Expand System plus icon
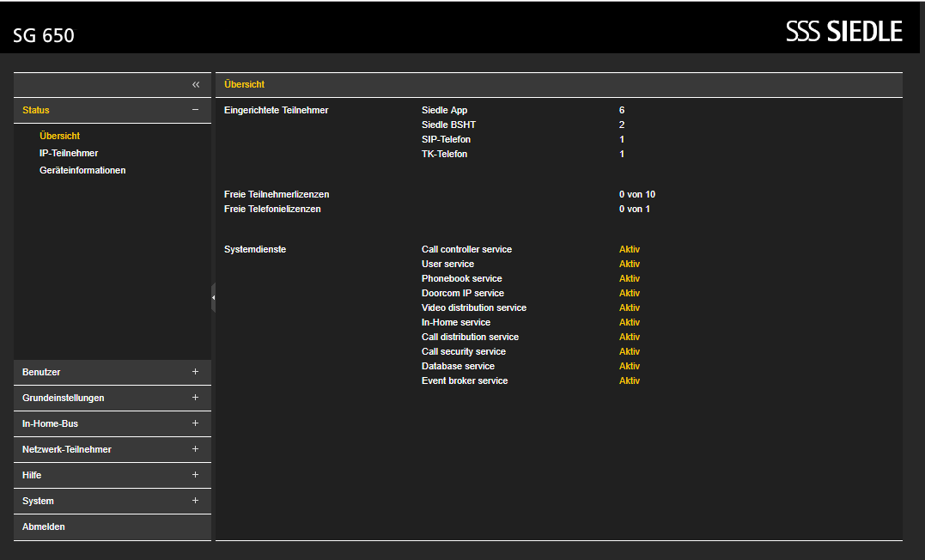Screen dimensions: 925x560 (x=195, y=501)
